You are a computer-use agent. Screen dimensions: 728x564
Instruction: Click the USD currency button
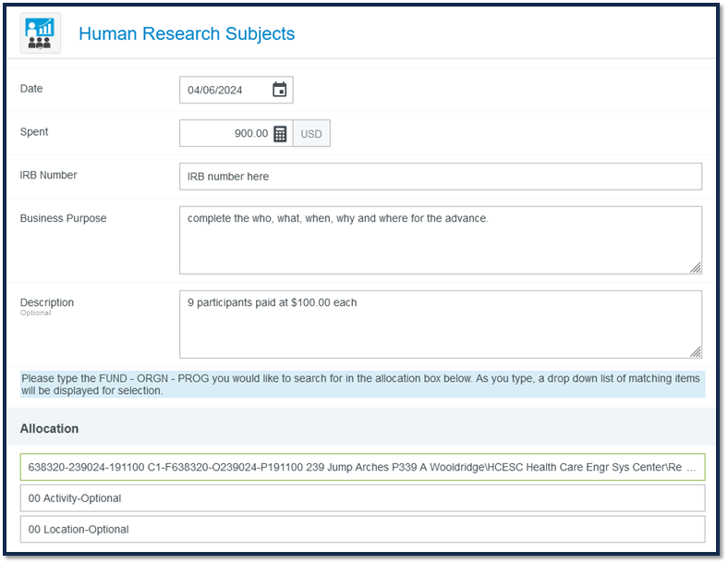tap(311, 134)
